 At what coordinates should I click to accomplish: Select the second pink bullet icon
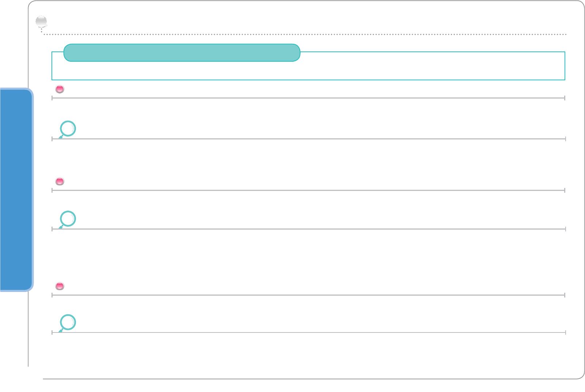60,181
